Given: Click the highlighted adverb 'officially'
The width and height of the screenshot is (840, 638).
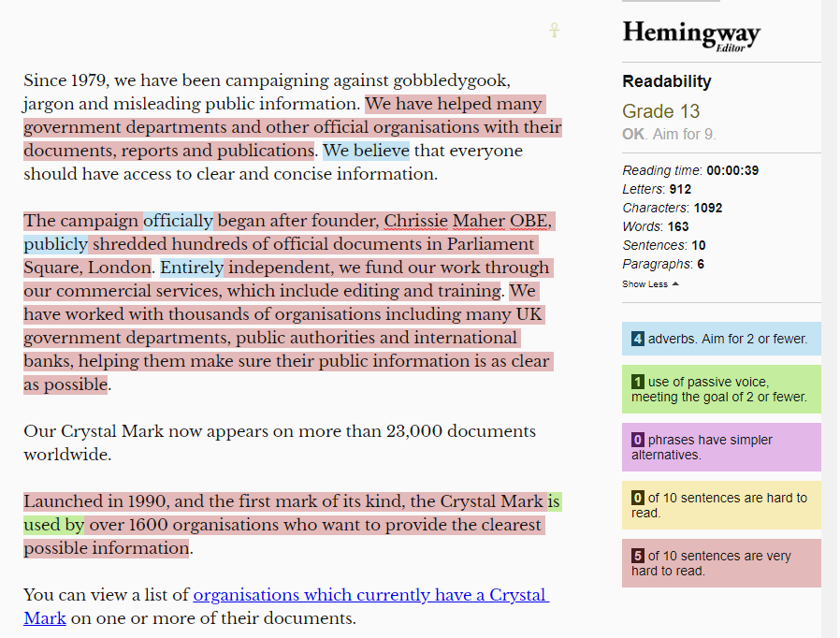Looking at the screenshot, I should click(x=178, y=221).
